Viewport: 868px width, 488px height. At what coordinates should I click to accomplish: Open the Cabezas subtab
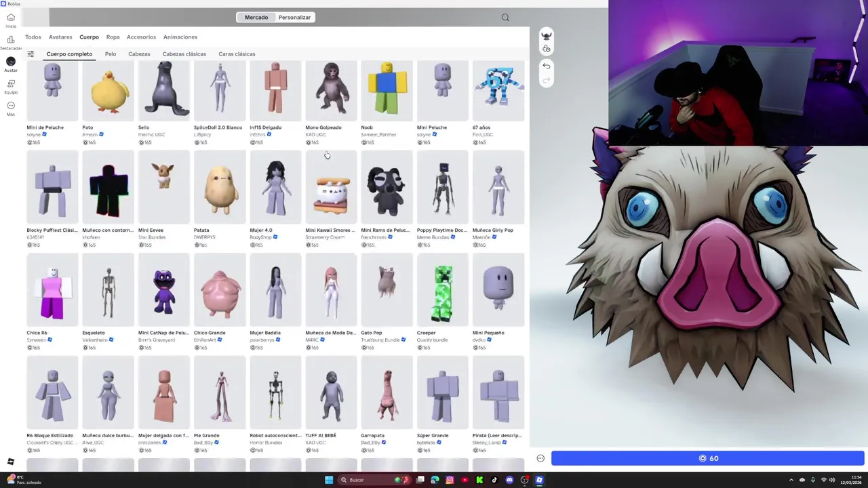point(139,54)
